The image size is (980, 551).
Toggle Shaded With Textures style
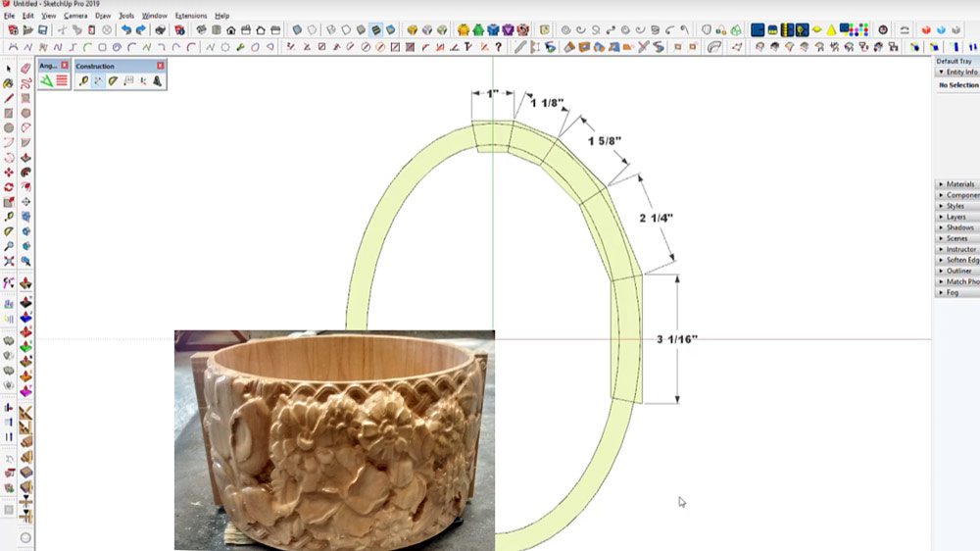(x=376, y=30)
